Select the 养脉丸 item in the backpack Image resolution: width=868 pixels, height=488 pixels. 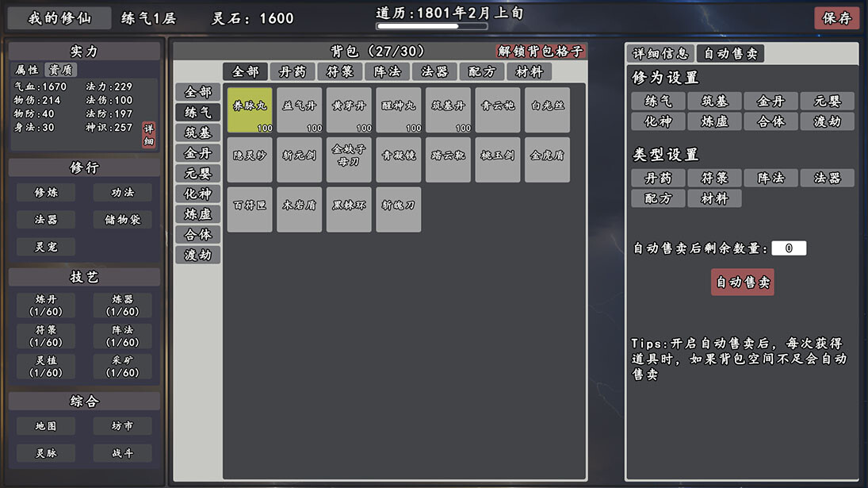(250, 110)
